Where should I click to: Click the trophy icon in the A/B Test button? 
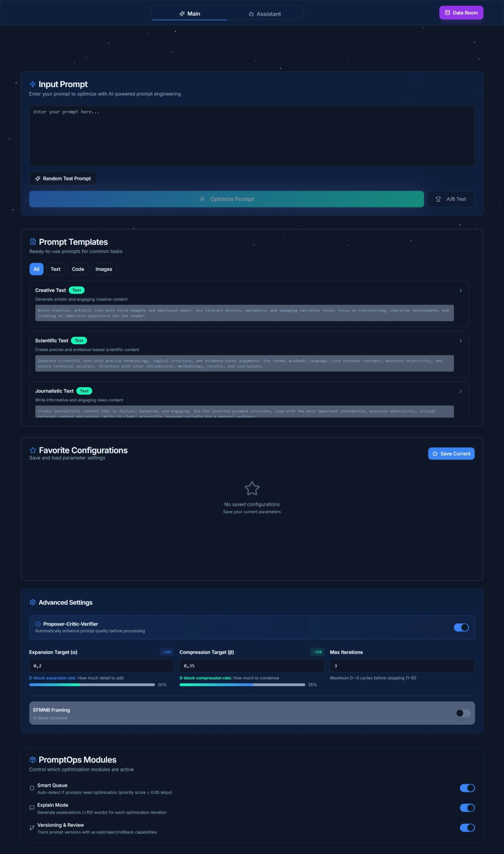pos(438,199)
